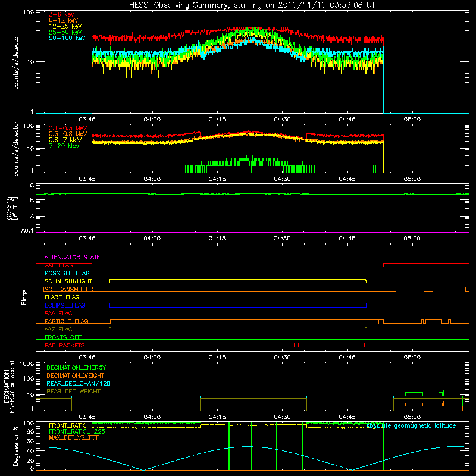Click the 0.8-7 MeV legend label
The height and width of the screenshot is (476, 476).
tap(65, 140)
